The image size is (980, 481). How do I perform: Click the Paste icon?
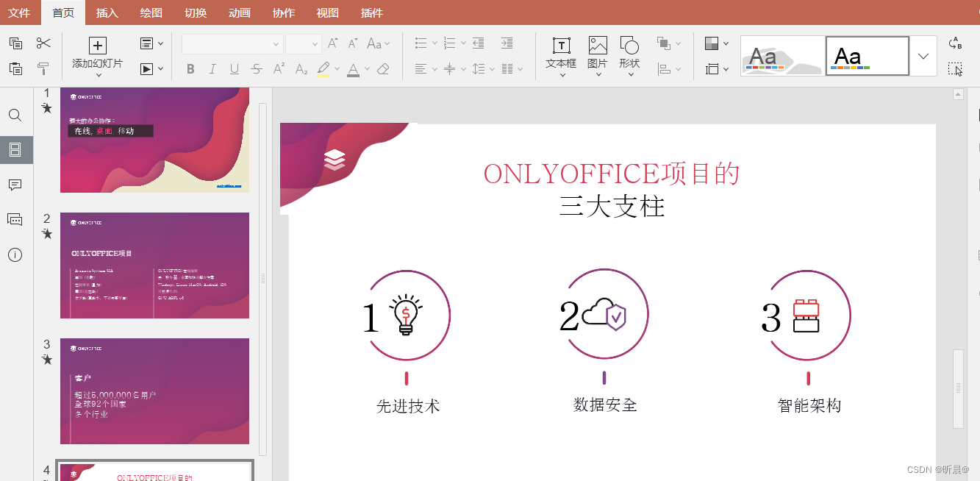(15, 68)
